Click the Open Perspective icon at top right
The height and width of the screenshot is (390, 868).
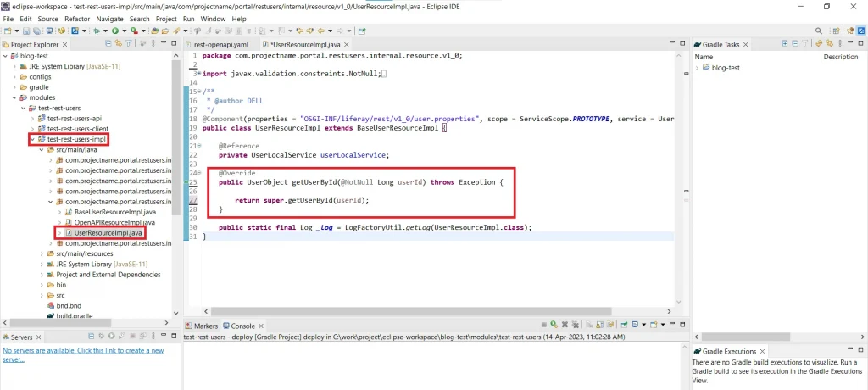pos(836,31)
